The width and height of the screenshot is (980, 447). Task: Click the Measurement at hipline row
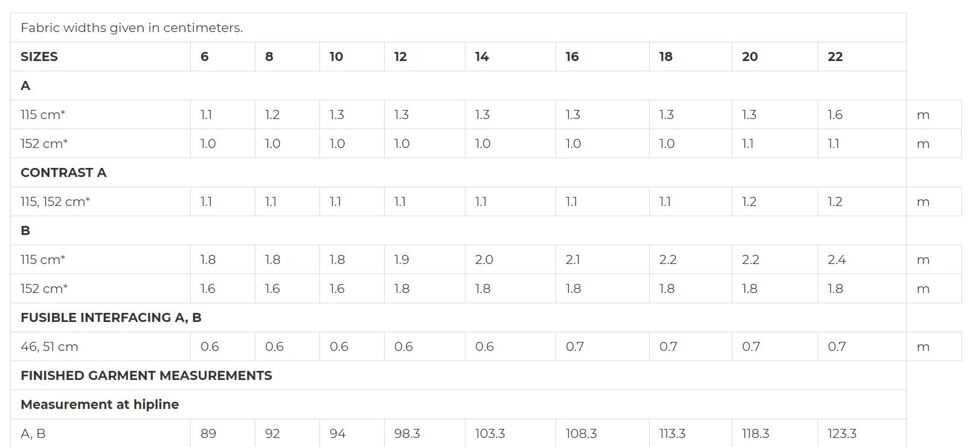pyautogui.click(x=458, y=405)
